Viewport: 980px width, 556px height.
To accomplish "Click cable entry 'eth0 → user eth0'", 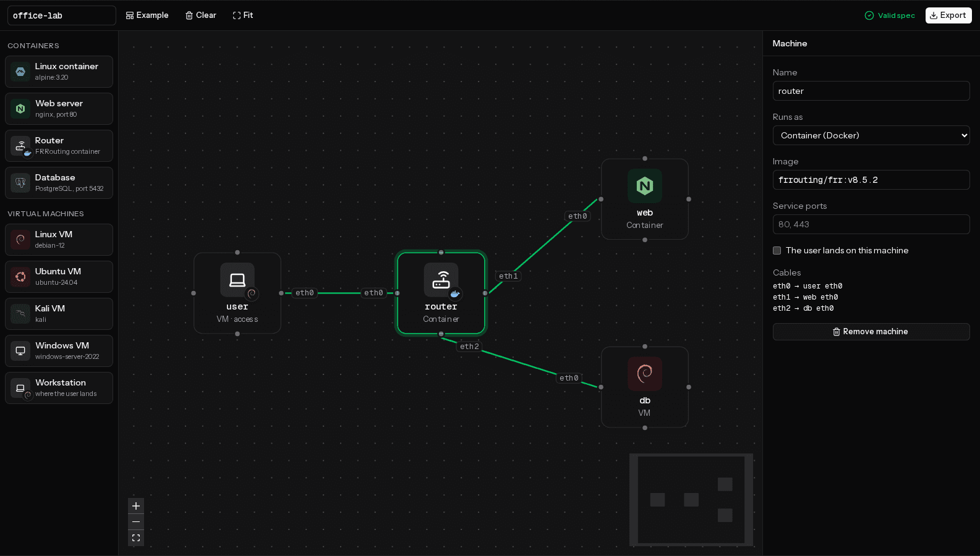I will (807, 286).
